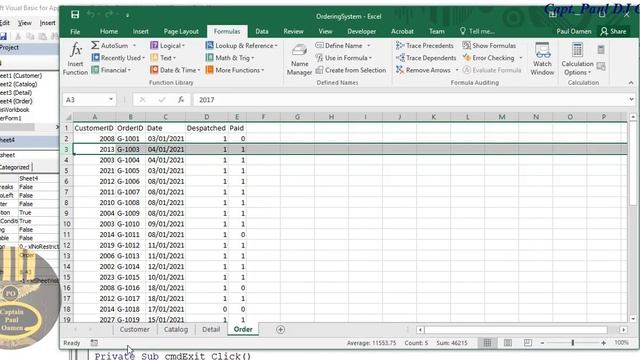Click the fx button in formula bar
The width and height of the screenshot is (640, 360).
click(181, 100)
